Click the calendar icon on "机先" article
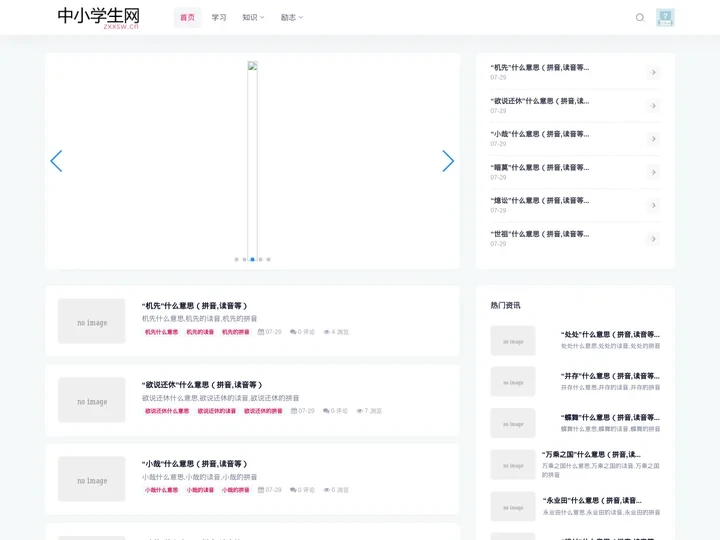This screenshot has width=720, height=540. (261, 332)
